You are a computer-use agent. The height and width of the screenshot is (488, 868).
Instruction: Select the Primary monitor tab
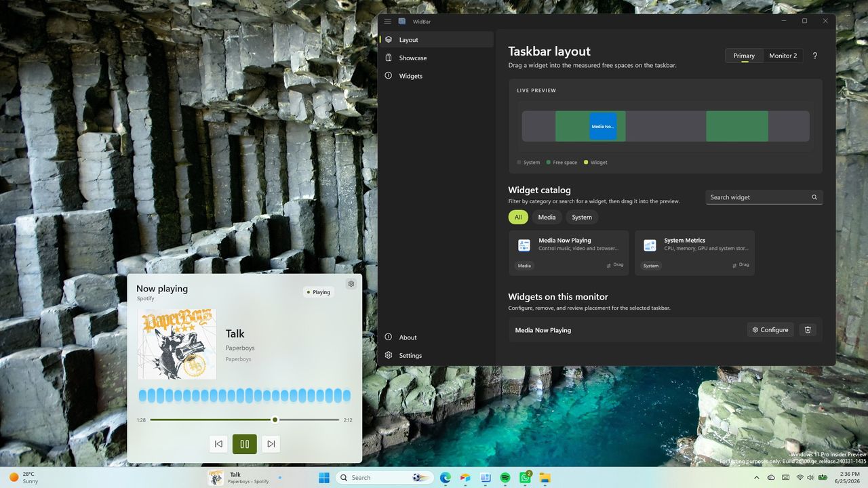[x=744, y=56]
